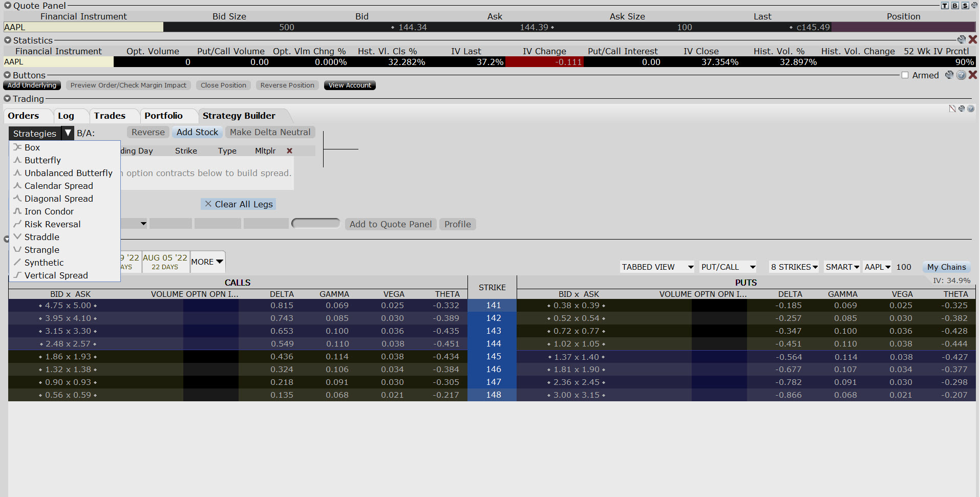The height and width of the screenshot is (497, 980).
Task: Click the Add Stock button
Action: (197, 132)
